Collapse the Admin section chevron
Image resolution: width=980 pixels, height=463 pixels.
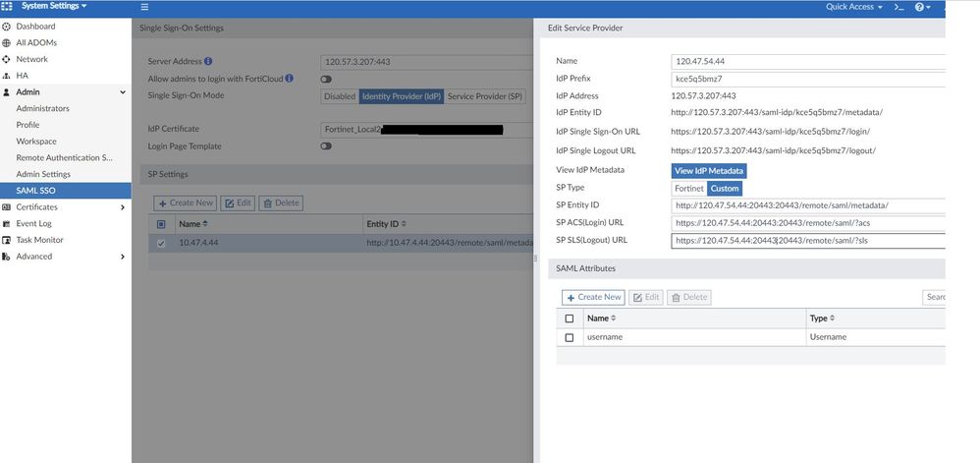coord(123,92)
